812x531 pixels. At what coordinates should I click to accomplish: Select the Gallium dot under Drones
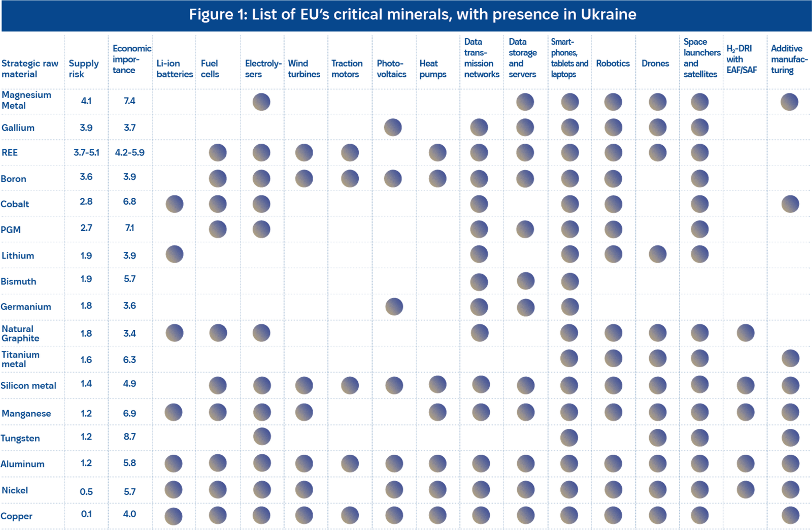tap(658, 127)
